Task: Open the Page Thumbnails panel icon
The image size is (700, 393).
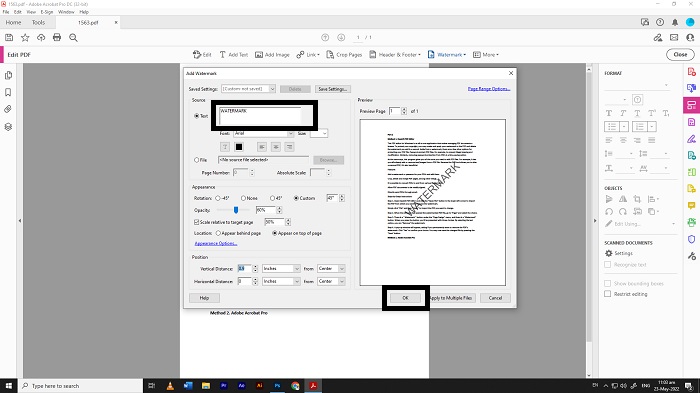Action: 8,75
